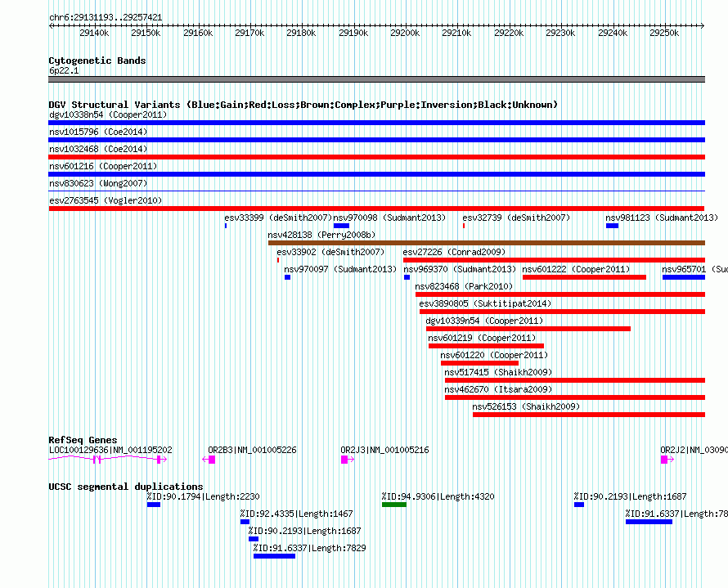Viewport: 728px width, 588px height.
Task: Select nsv601219 (Cooper2011) variant label
Action: (482, 338)
